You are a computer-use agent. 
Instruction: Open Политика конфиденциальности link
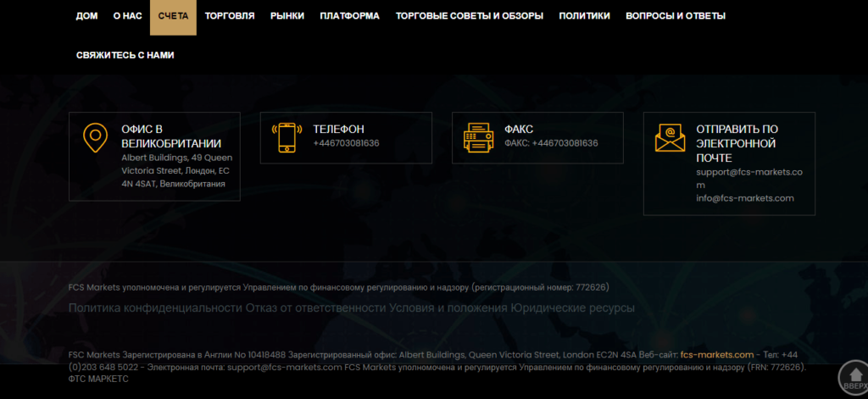pos(156,308)
